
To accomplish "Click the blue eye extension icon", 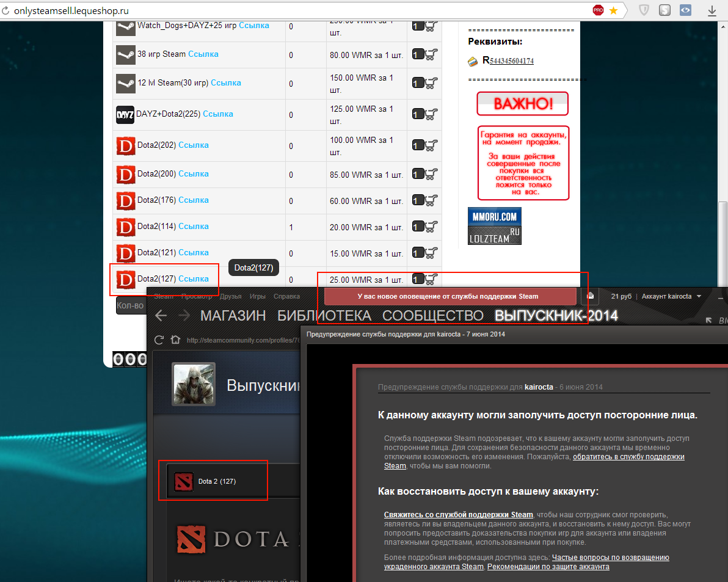I will pyautogui.click(x=686, y=10).
